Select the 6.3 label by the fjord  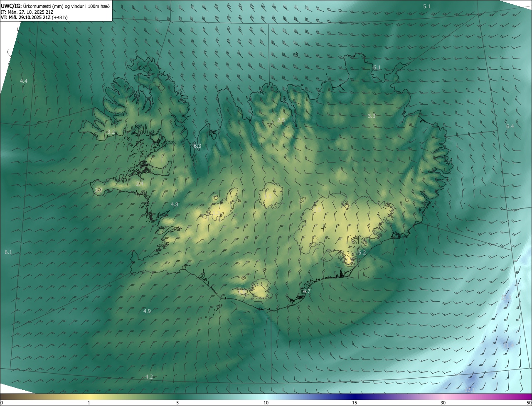[x=197, y=146]
